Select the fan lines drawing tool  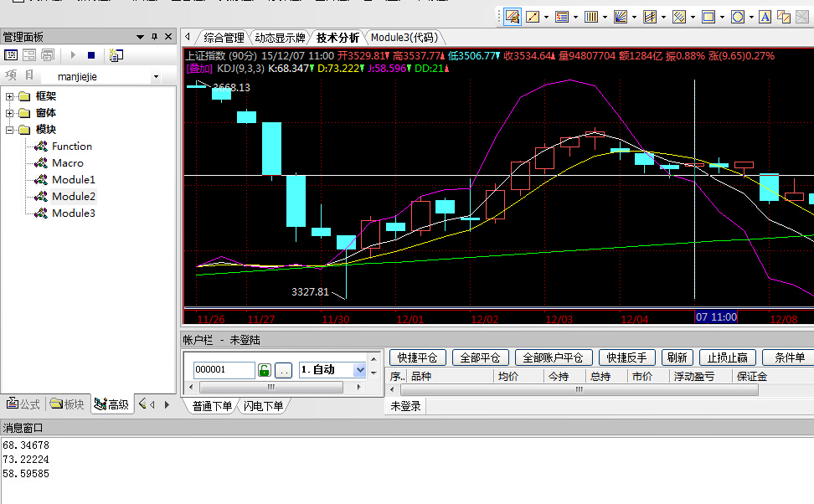click(x=621, y=17)
